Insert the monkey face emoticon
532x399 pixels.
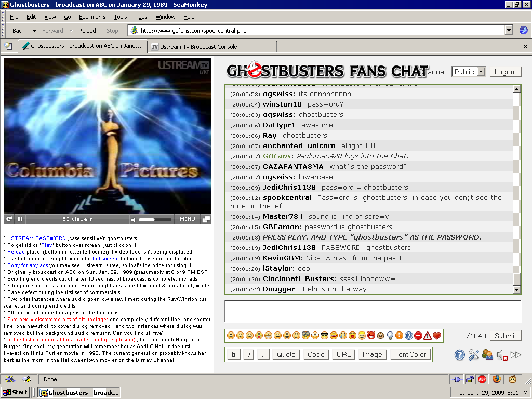[381, 336]
